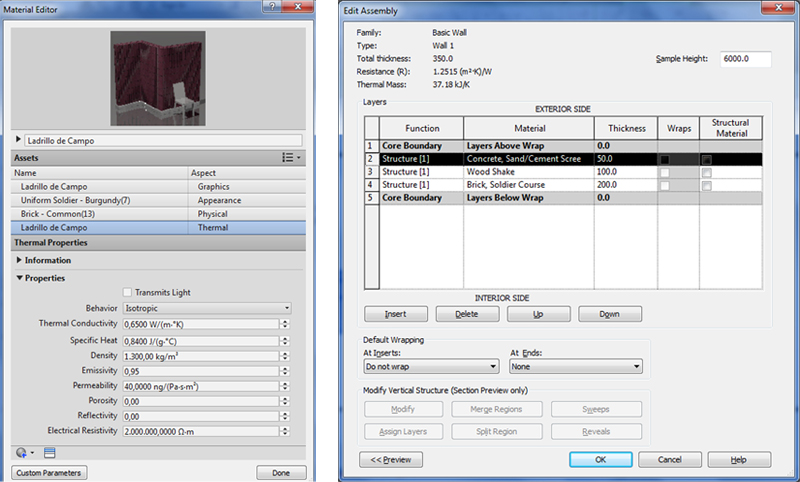Screen dimensions: 800x482
Task: Click the Porosity value field
Action: pyautogui.click(x=201, y=401)
